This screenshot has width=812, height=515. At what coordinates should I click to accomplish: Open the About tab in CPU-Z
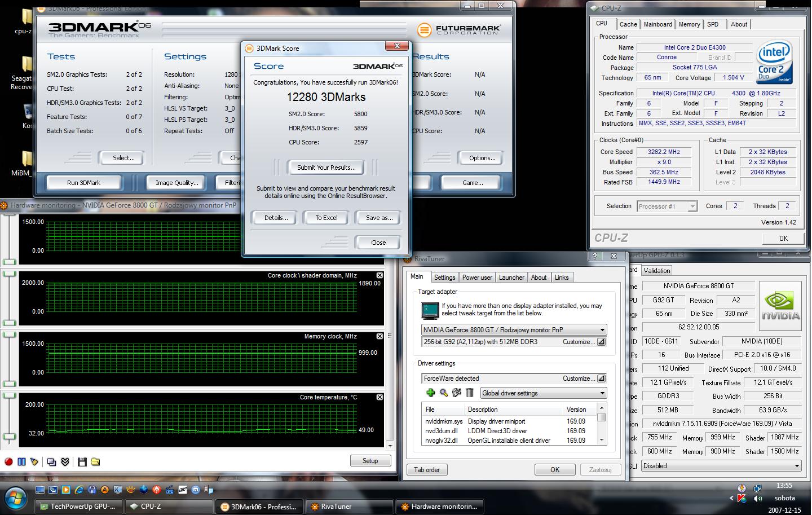pyautogui.click(x=739, y=24)
